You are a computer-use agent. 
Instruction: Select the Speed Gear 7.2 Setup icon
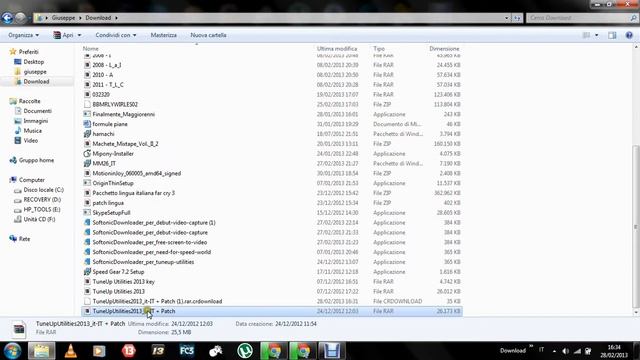pos(87,272)
